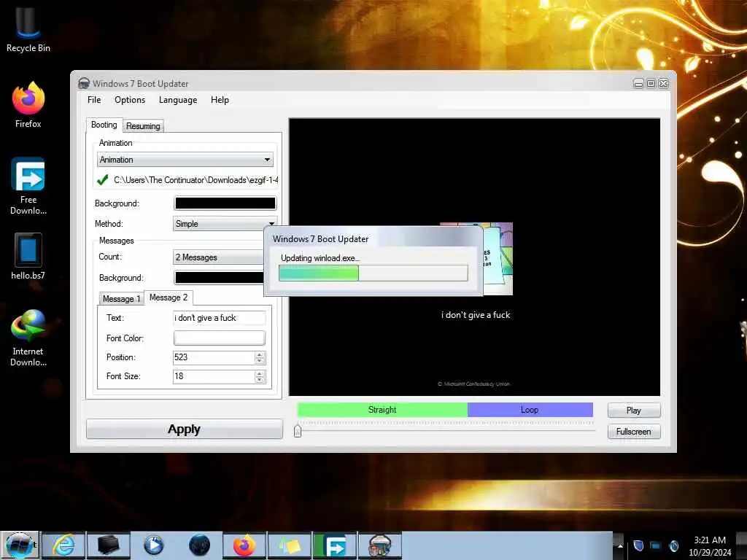Screen dimensions: 747x560
Task: Show hidden tray icons arrow
Action: [620, 545]
